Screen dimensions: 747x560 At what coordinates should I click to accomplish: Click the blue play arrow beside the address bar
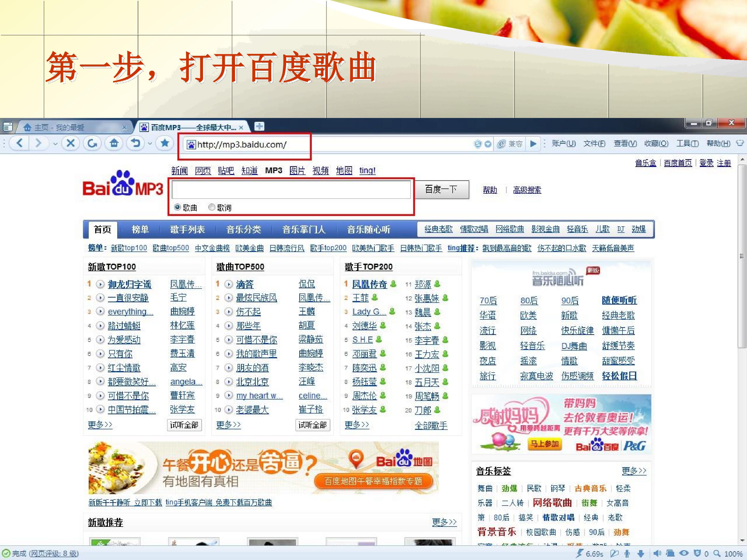point(533,144)
